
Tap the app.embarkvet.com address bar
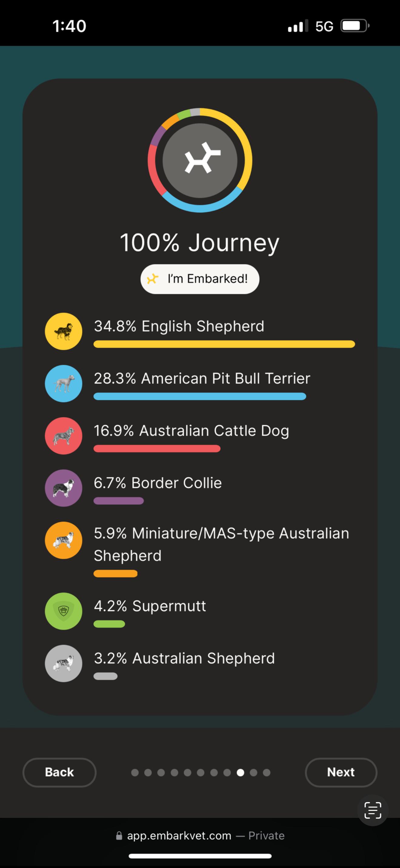[x=200, y=836]
